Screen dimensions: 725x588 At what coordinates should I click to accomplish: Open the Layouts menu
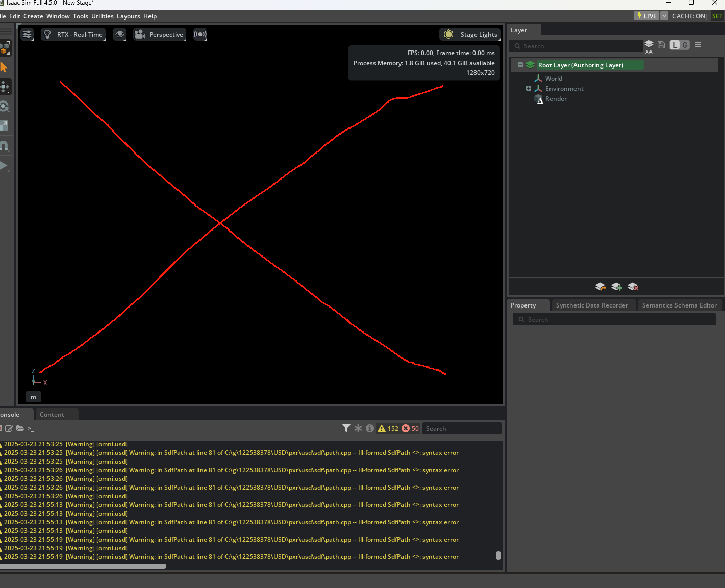(x=129, y=16)
